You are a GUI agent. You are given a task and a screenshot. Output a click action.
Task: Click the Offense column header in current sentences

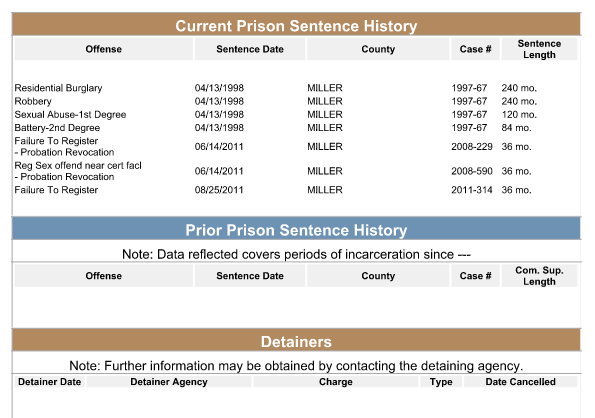[104, 49]
